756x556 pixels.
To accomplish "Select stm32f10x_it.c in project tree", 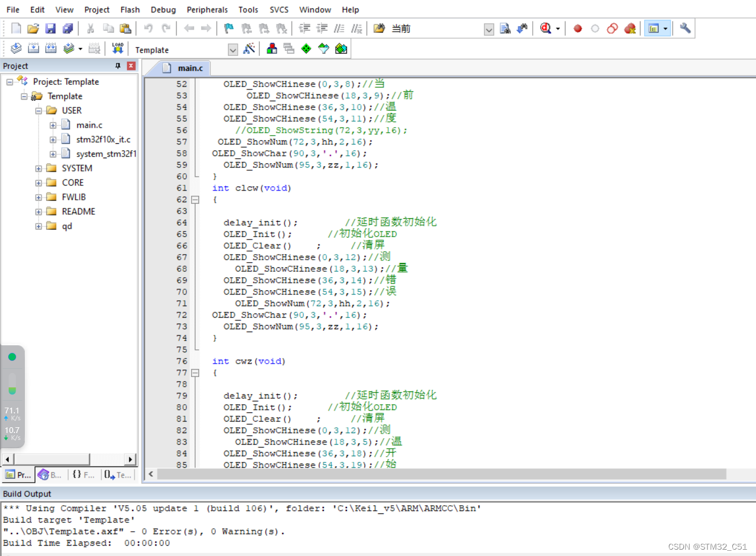I will click(103, 139).
